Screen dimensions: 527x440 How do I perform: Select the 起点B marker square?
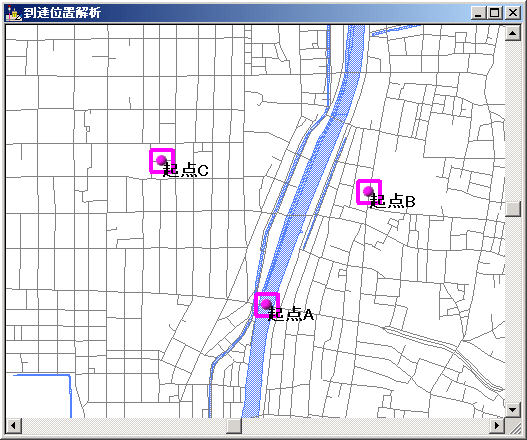click(x=369, y=192)
